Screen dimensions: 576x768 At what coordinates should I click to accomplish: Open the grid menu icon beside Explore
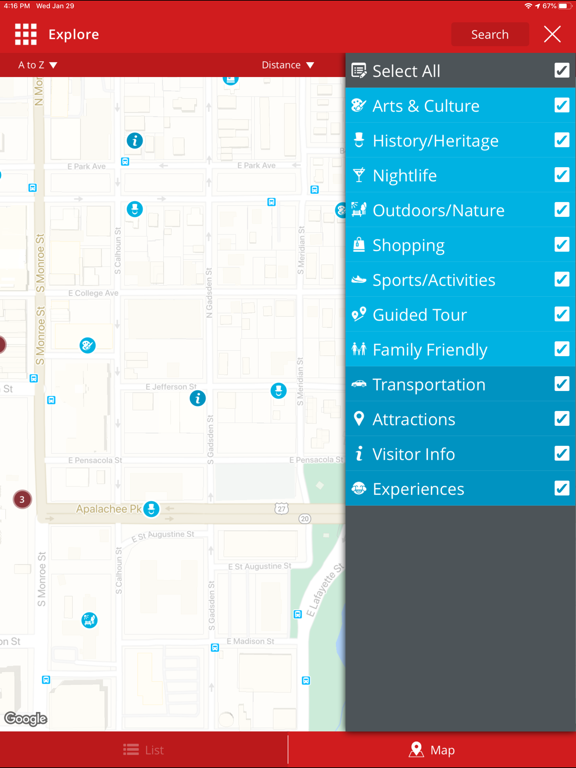point(25,34)
